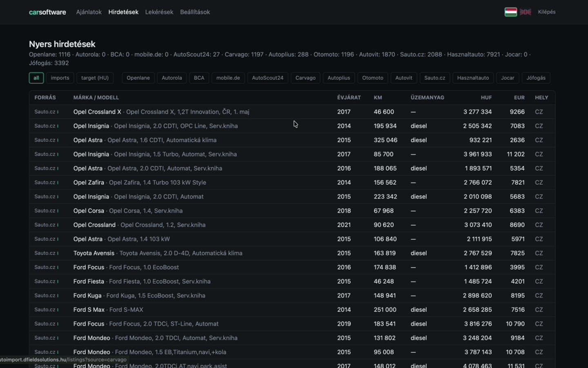588x368 pixels.
Task: Click the EUR price 10 708
Action: pos(515,352)
